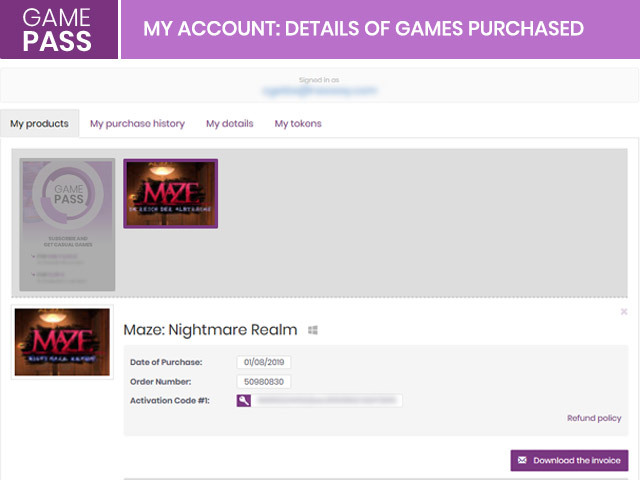Click the Windows platform icon beside game title
This screenshot has width=640, height=480.
point(313,330)
